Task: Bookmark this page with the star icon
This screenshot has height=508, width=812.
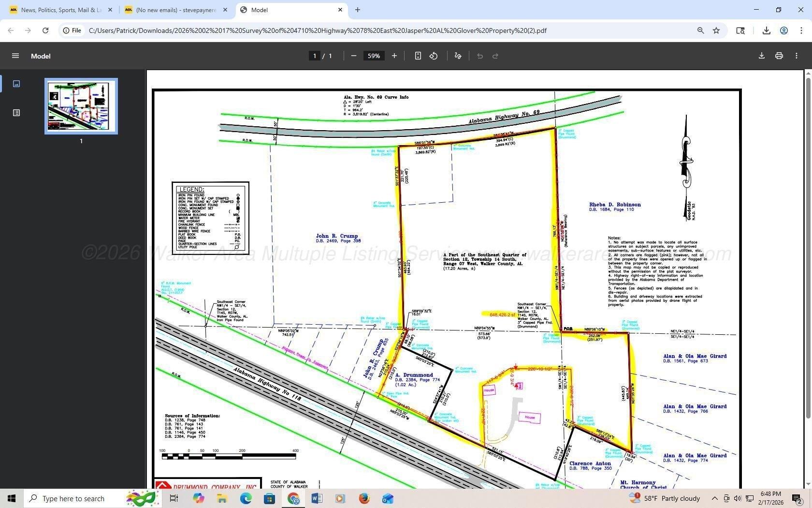Action: tap(716, 30)
